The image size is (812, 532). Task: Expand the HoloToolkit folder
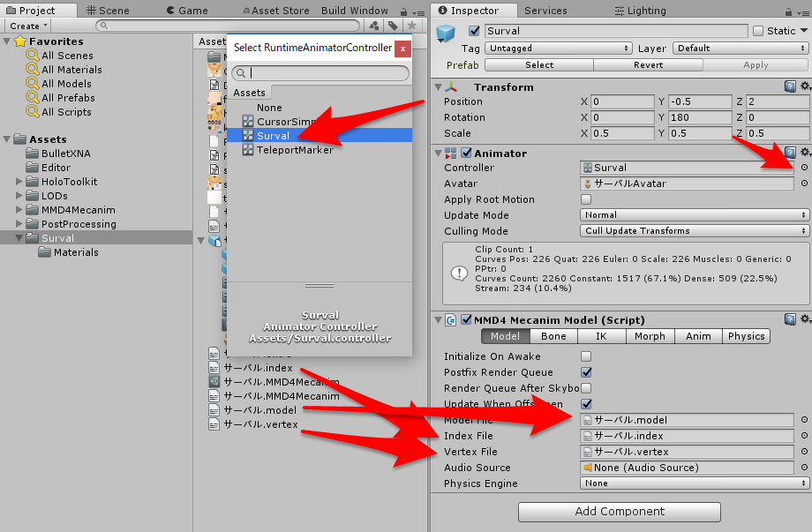coord(19,181)
